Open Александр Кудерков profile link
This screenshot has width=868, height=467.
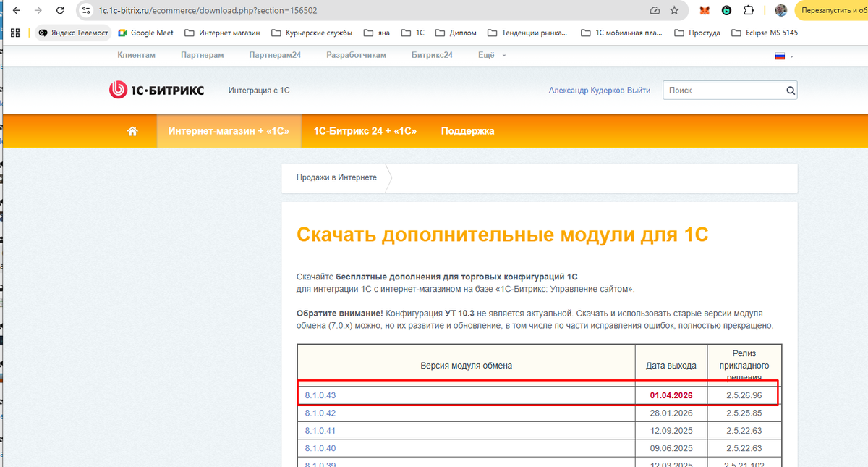(x=587, y=91)
